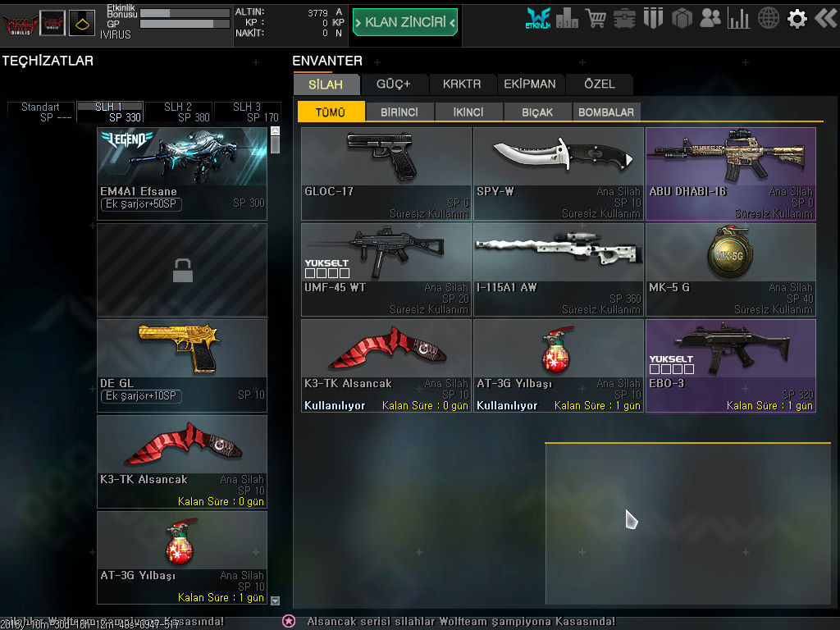This screenshot has width=840, height=630.
Task: Select the BİRİNCİ filter tab
Action: [399, 112]
